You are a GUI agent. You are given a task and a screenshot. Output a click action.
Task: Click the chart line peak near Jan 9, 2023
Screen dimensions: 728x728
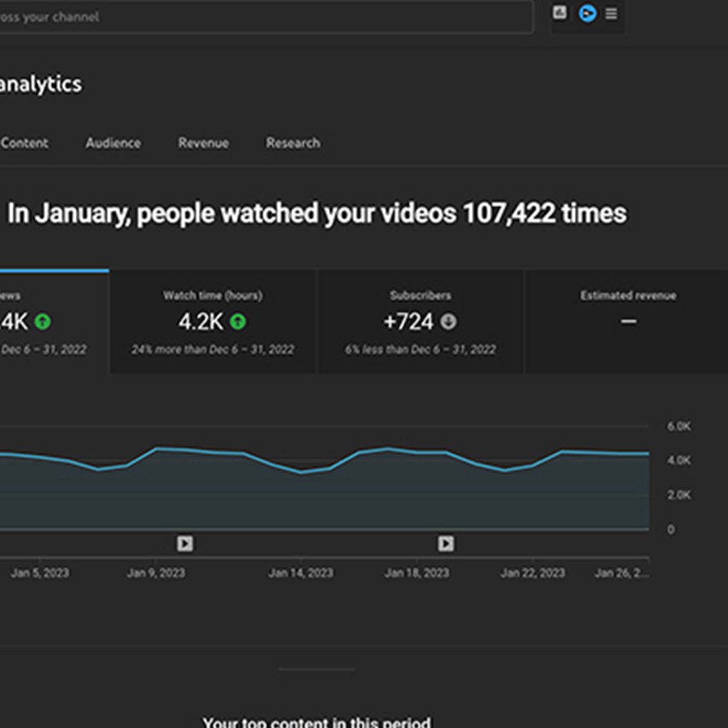[158, 448]
